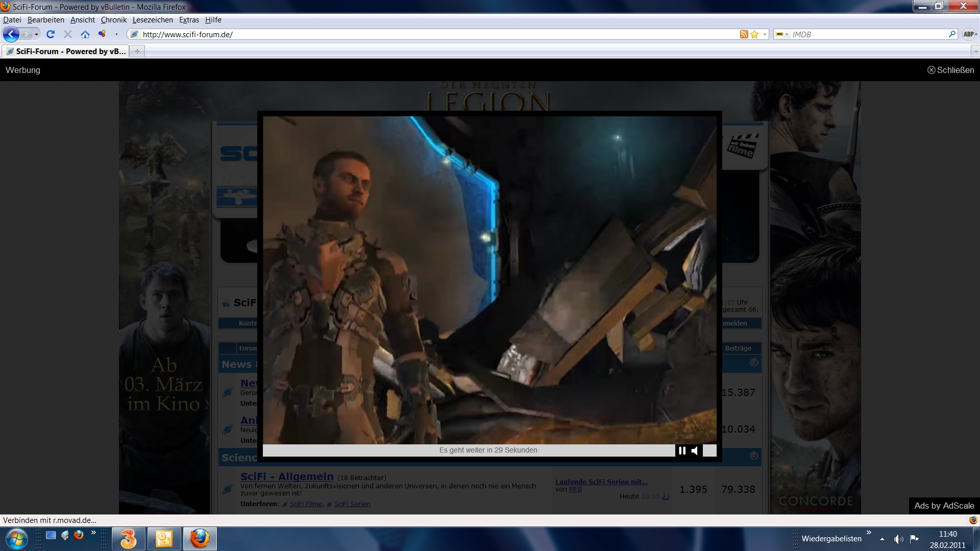The width and height of the screenshot is (980, 551).
Task: Open the IMDB search engine dropdown
Action: (781, 34)
